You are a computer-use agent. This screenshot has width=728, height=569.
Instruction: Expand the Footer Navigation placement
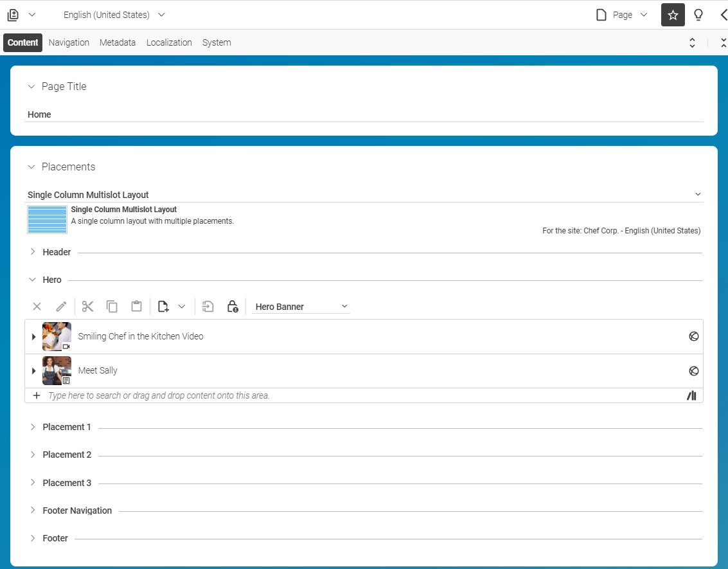point(33,510)
